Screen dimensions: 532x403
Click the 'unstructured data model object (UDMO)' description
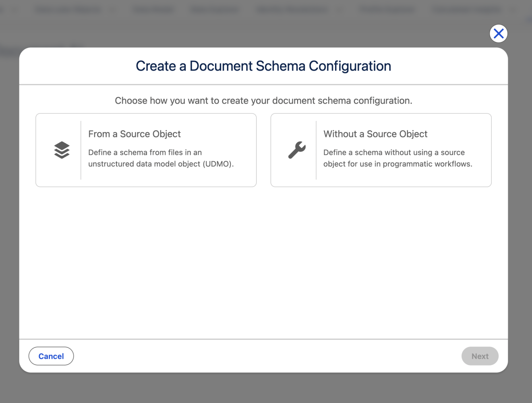click(x=161, y=158)
